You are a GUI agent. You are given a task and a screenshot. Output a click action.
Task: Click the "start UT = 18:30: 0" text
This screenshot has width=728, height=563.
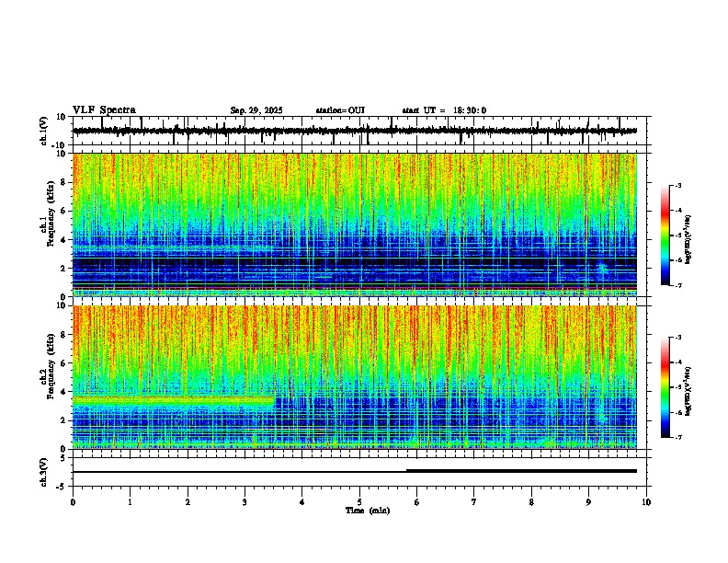(444, 110)
